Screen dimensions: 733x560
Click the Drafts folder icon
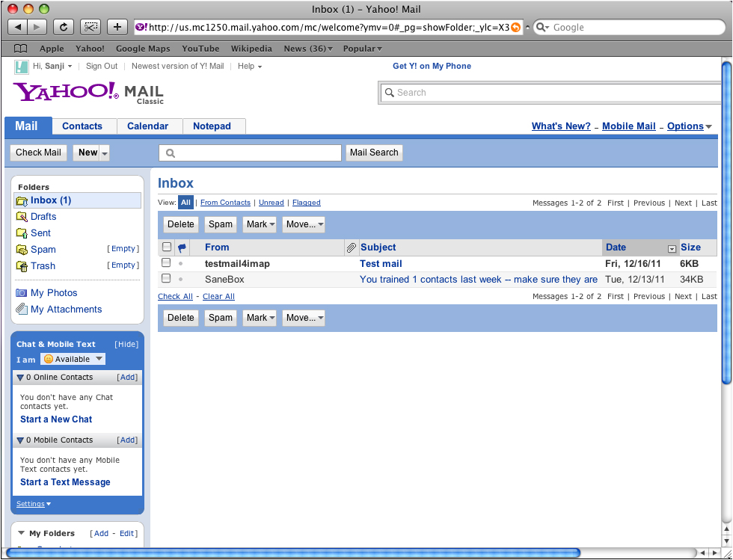click(22, 217)
